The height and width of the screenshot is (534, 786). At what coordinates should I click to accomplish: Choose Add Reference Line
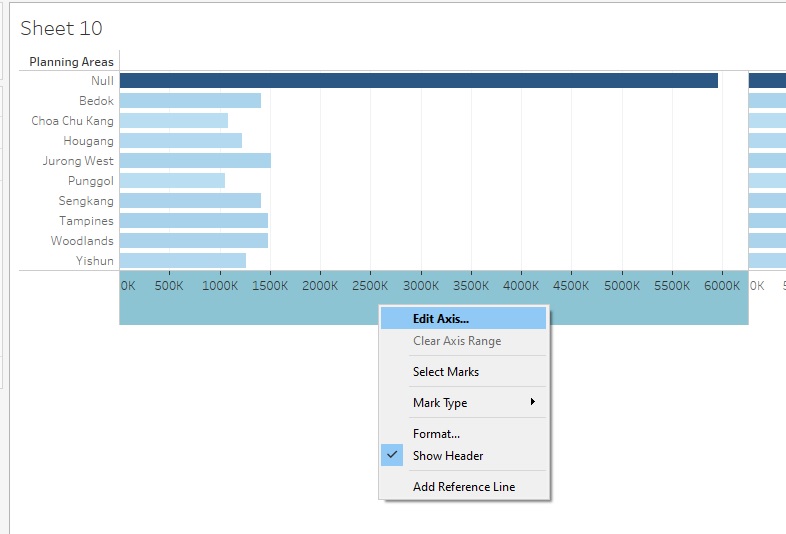point(464,487)
